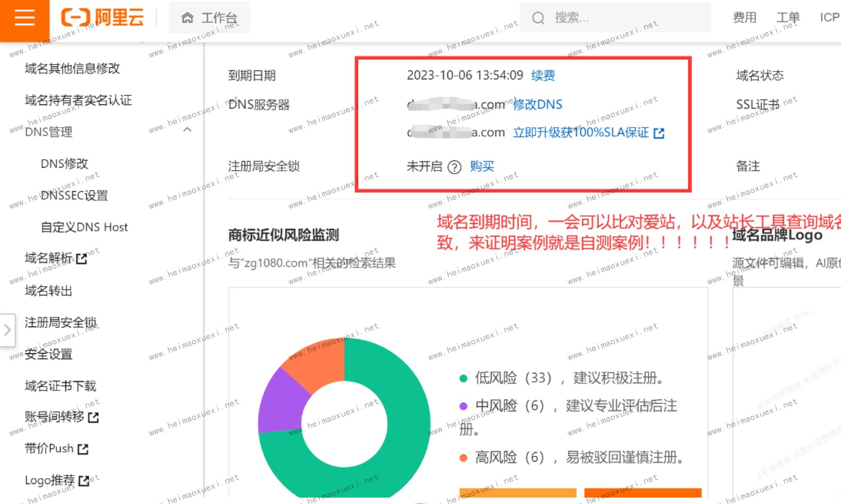841x504 pixels.
Task: Select 费用 in the top menu
Action: tap(744, 18)
